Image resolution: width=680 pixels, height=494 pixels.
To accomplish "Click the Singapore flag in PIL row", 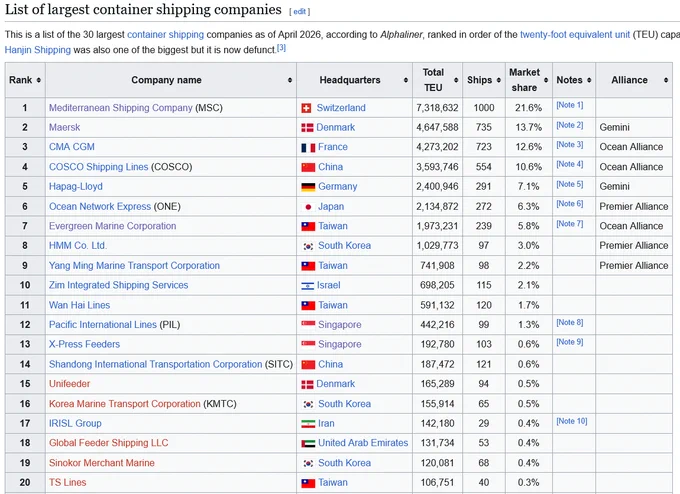I will tap(308, 324).
